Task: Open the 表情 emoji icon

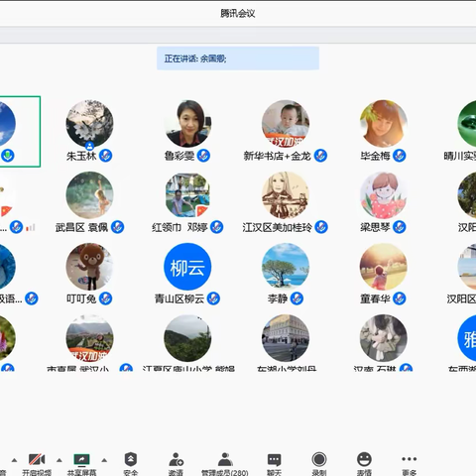Action: (364, 459)
